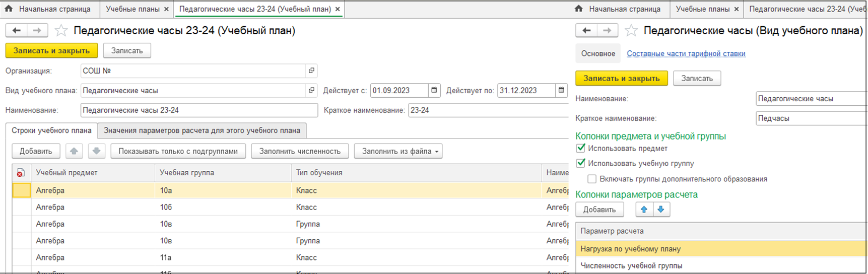Image resolution: width=868 pixels, height=274 pixels.
Task: Open the Организация field link icon
Action: point(311,71)
